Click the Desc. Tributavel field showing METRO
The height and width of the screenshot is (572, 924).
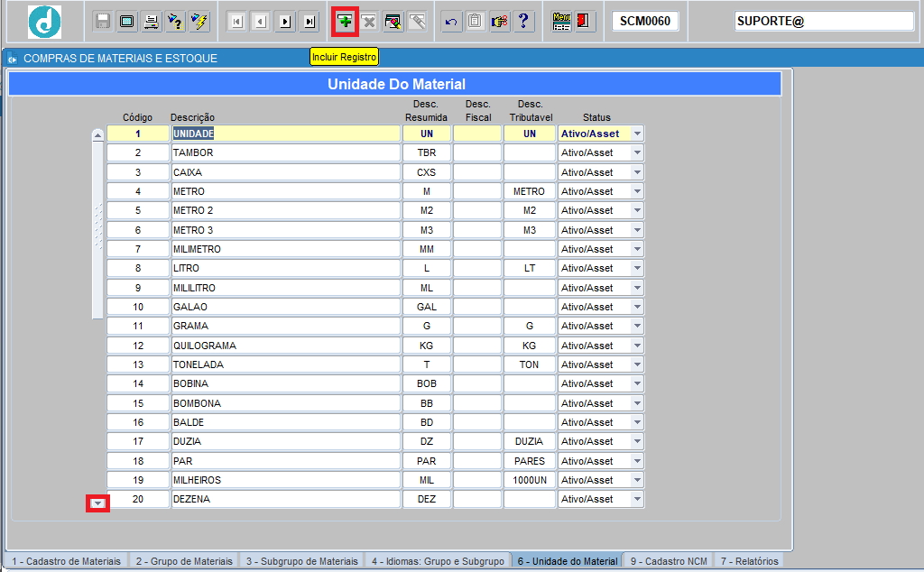pos(529,191)
